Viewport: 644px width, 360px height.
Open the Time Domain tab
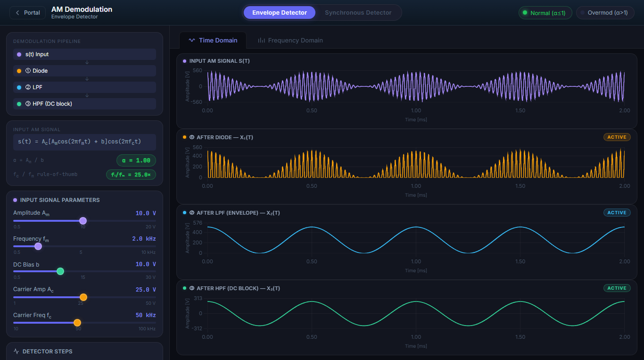pos(213,40)
